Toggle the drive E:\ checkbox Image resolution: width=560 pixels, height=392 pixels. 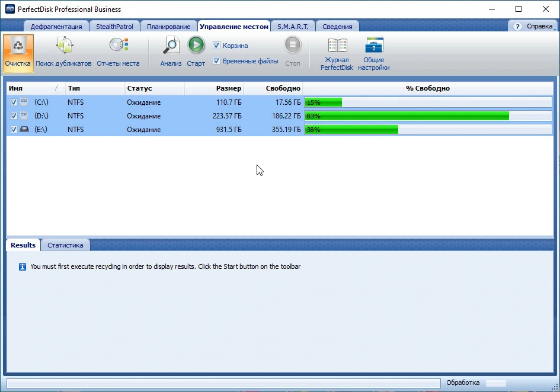14,130
